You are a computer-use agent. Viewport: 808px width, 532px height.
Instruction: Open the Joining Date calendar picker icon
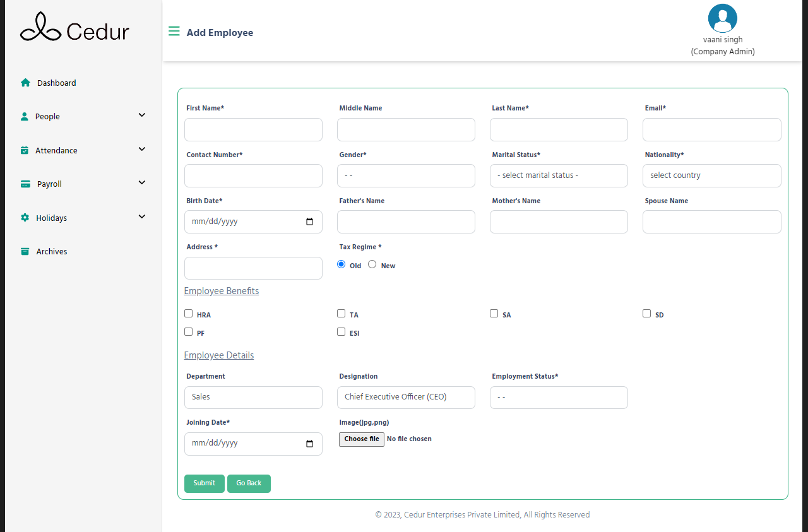pyautogui.click(x=309, y=444)
